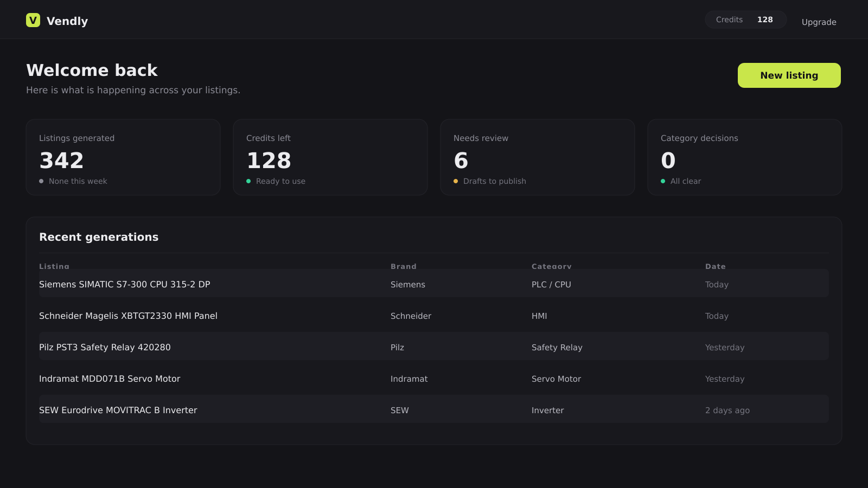Open the Credits left stat card
The width and height of the screenshot is (868, 488).
pyautogui.click(x=330, y=157)
